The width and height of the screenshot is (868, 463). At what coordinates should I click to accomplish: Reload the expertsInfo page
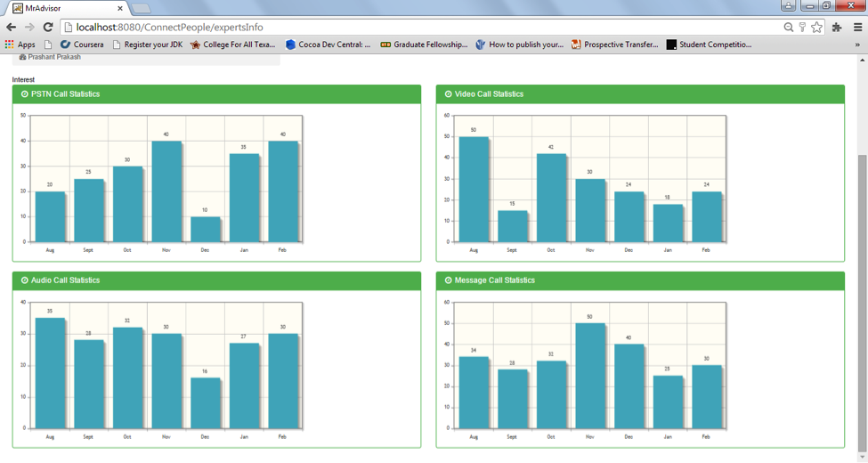pos(48,27)
